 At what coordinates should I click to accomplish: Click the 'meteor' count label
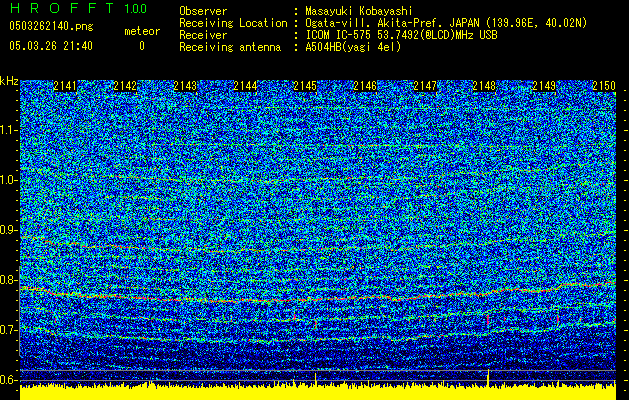point(142,31)
